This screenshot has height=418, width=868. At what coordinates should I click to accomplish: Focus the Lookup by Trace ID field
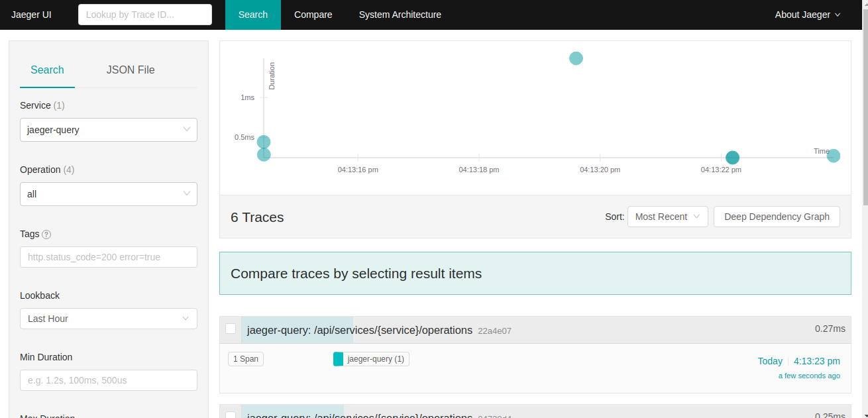point(145,15)
